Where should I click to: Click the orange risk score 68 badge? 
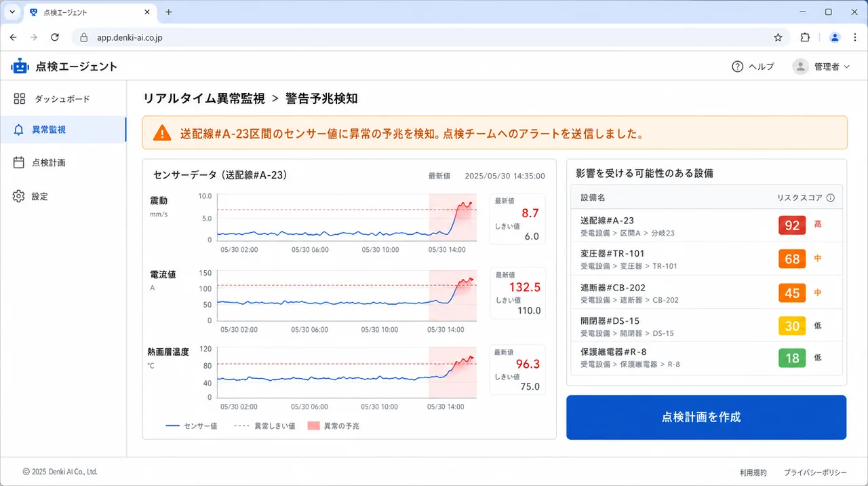pyautogui.click(x=792, y=259)
